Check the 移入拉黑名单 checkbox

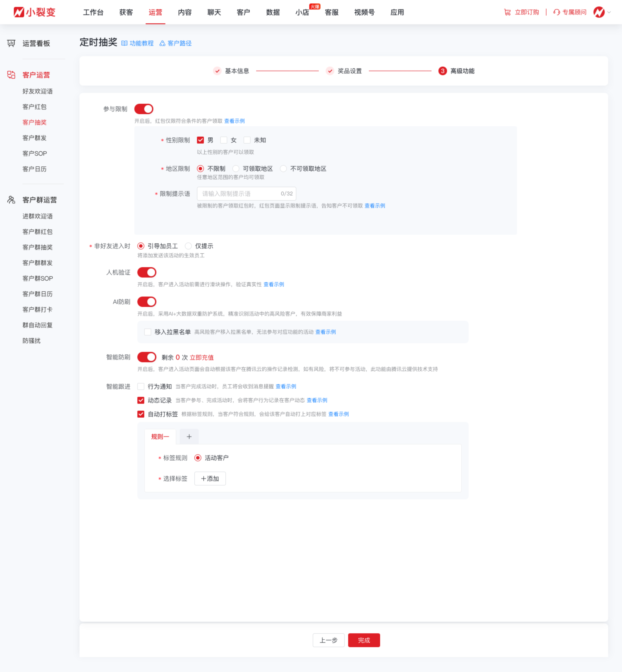point(148,332)
